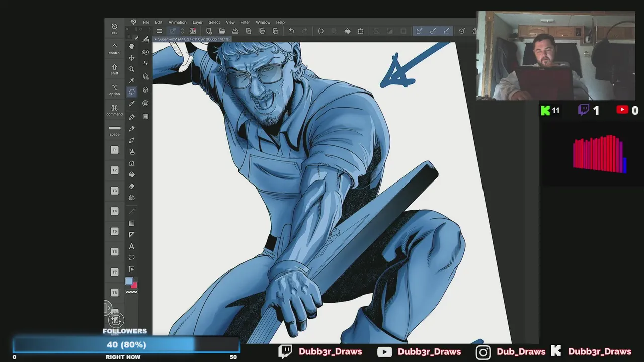Open the Animation menu
The height and width of the screenshot is (362, 644).
(x=177, y=22)
